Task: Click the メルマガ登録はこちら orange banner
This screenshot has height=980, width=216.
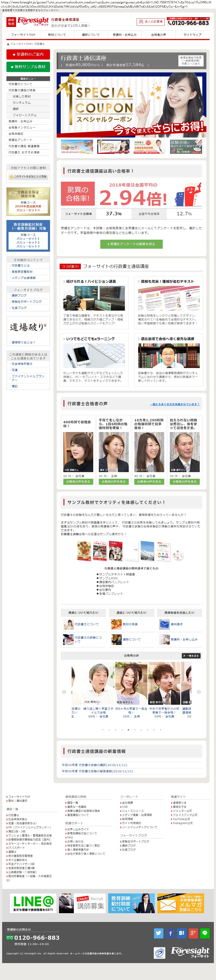Action: 180,903
